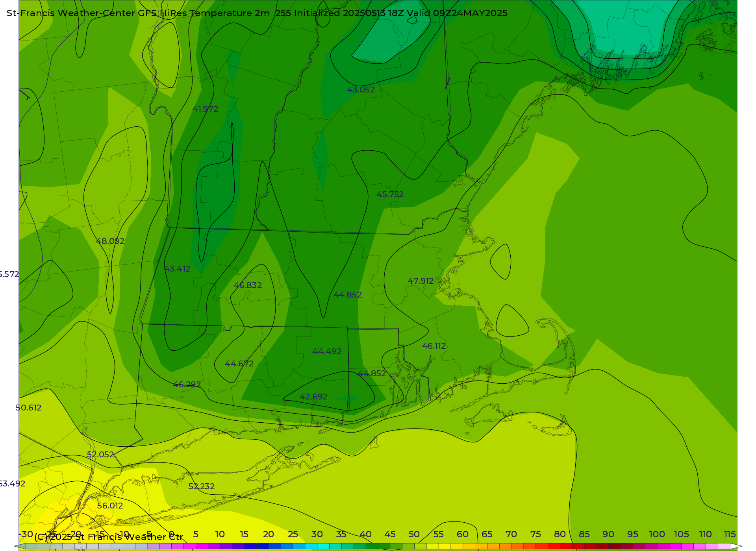Click the 115 label on the color scale
The height and width of the screenshot is (551, 756).
pos(730,534)
